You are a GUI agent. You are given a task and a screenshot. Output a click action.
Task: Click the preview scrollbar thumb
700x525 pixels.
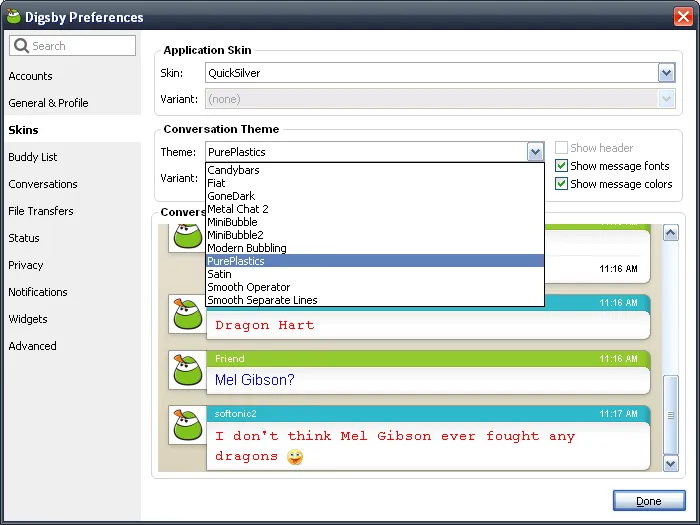tap(671, 415)
